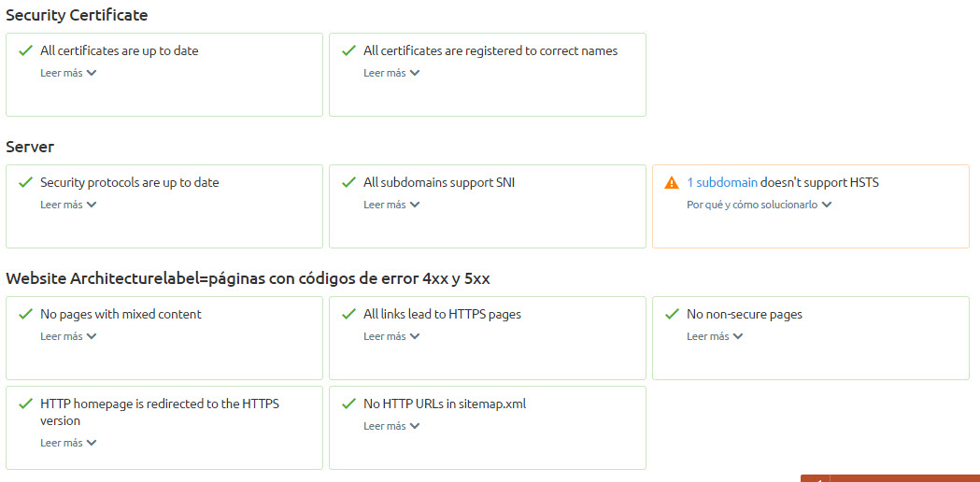Select the text doesn't support HSTS
The height and width of the screenshot is (482, 980).
pos(820,183)
